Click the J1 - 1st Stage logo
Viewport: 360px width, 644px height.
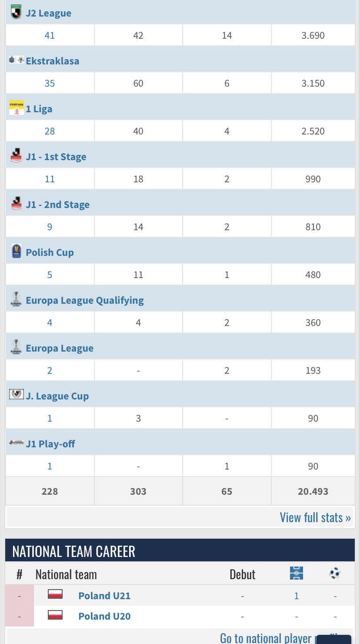pyautogui.click(x=16, y=155)
